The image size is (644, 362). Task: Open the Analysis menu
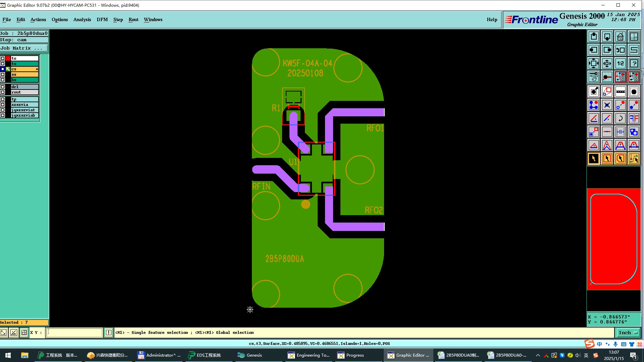click(82, 19)
